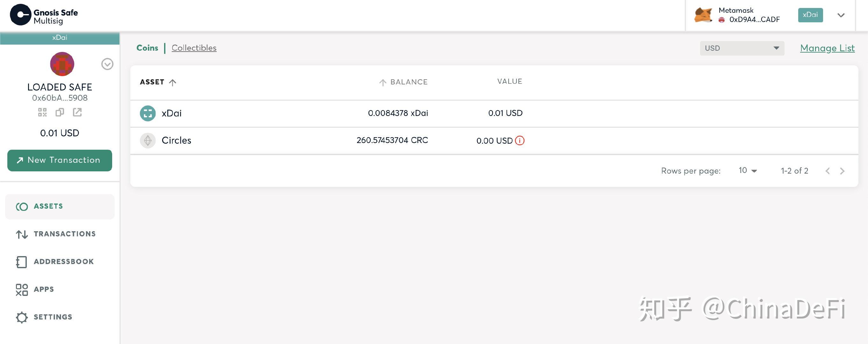Click the MetaMask fox icon
This screenshot has width=868, height=344.
[703, 15]
